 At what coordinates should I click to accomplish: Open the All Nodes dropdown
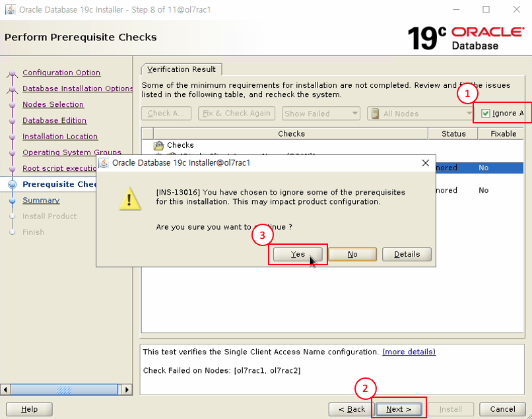click(420, 113)
